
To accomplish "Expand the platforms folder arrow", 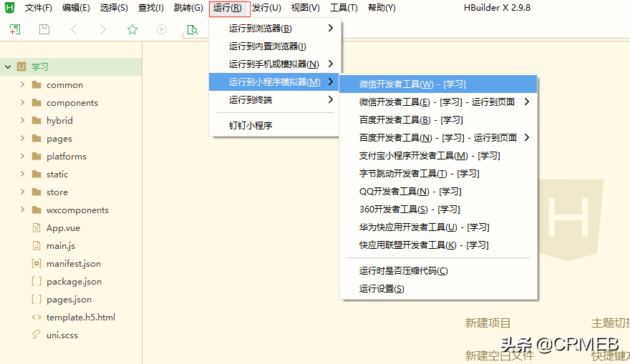I will 22,156.
